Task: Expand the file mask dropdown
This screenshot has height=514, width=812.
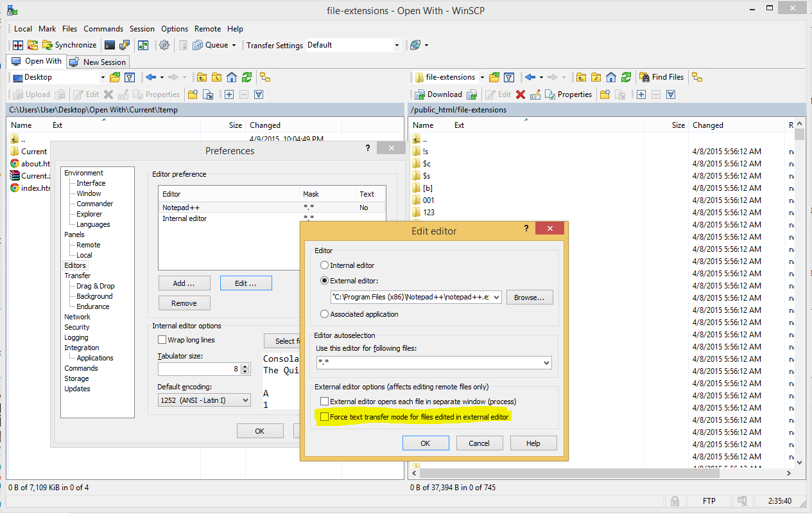Action: [x=546, y=363]
